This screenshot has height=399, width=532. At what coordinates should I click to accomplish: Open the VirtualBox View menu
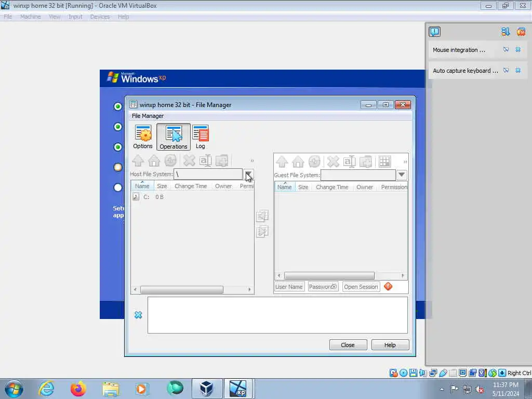pos(55,17)
